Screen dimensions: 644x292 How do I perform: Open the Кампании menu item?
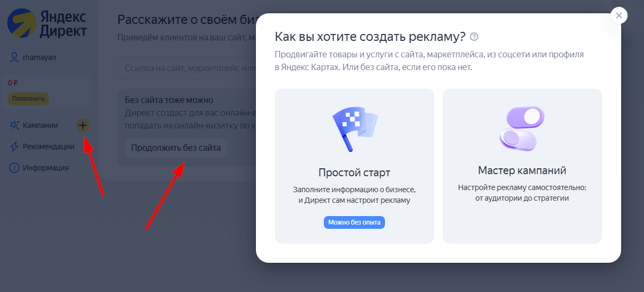point(40,125)
